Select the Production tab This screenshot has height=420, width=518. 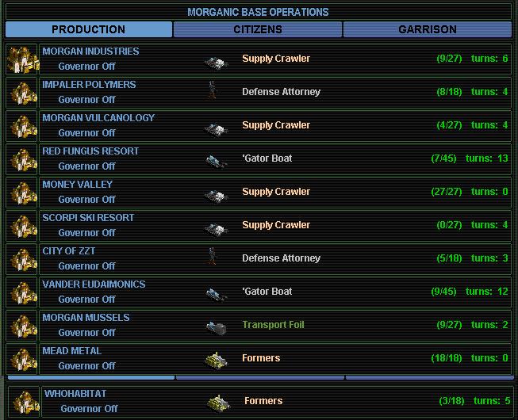pos(88,29)
